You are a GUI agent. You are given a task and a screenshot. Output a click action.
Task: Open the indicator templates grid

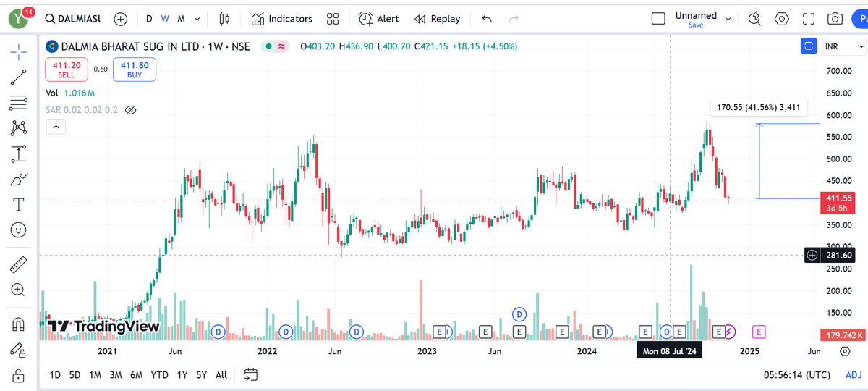click(x=333, y=19)
